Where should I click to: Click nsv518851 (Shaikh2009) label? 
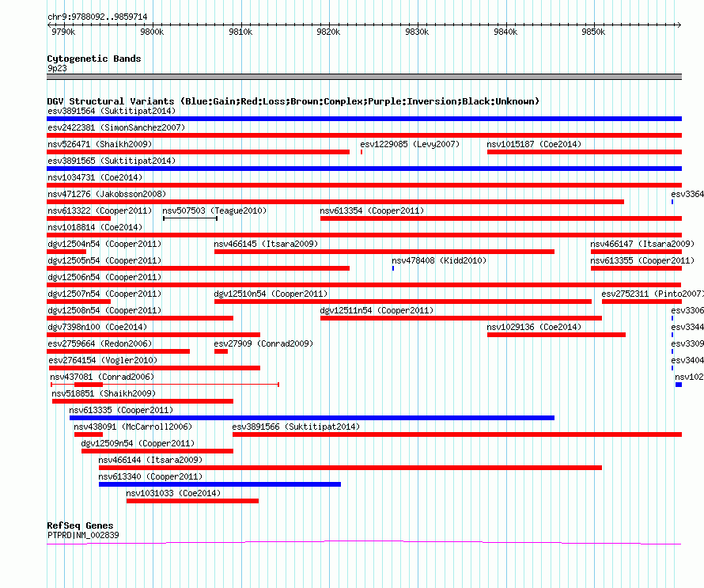tap(104, 393)
